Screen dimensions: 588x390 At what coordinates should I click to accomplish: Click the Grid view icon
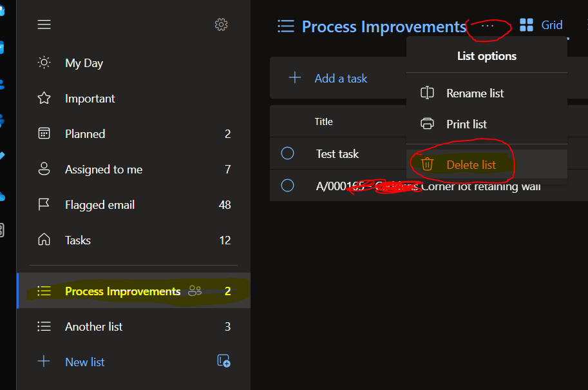point(526,25)
